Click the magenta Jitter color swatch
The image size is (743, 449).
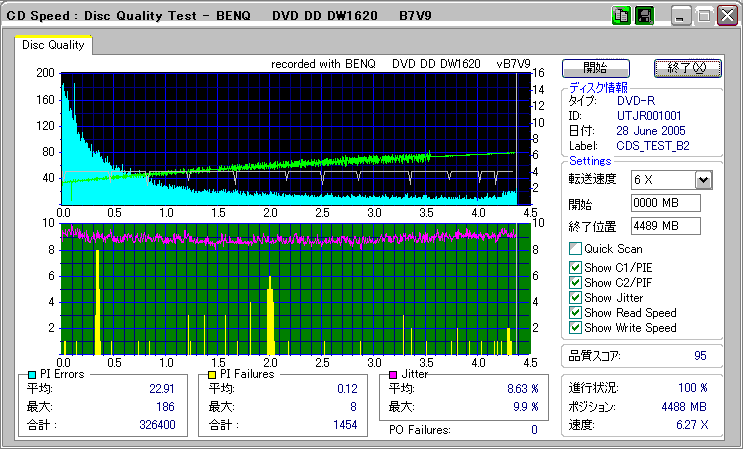393,375
